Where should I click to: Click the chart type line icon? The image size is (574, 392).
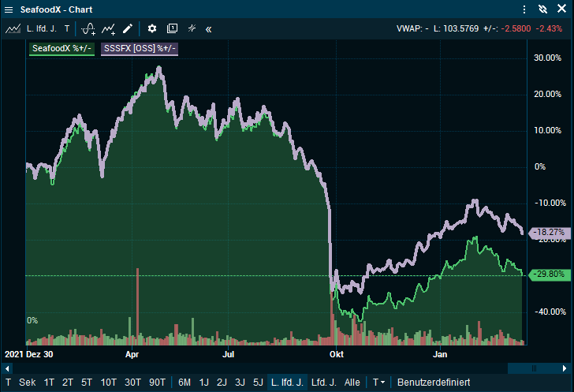13,28
